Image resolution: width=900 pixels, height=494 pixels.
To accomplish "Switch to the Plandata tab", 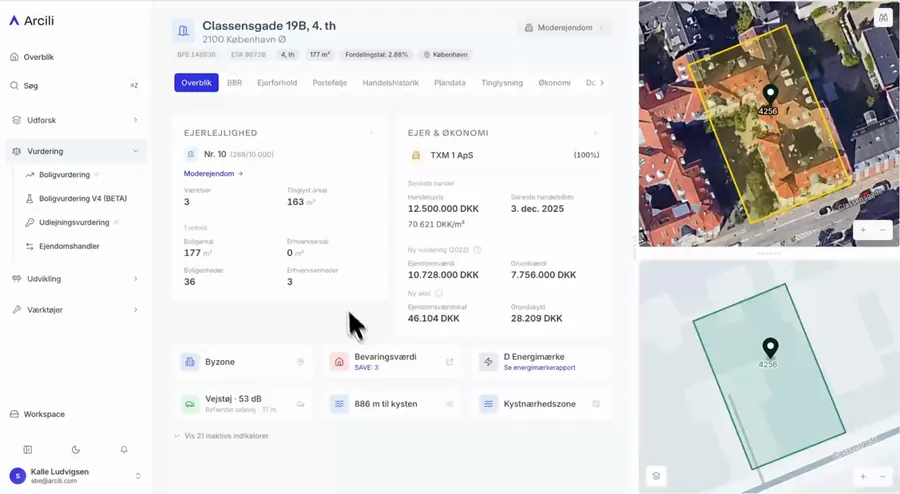I will tap(449, 83).
